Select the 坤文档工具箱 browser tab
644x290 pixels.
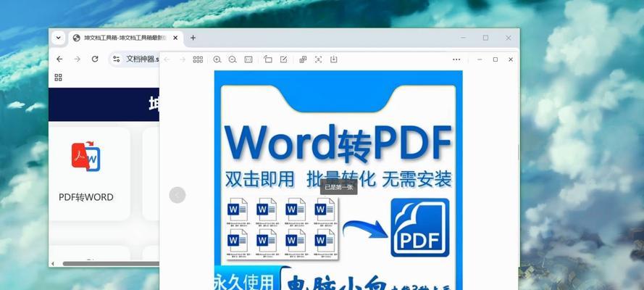[x=125, y=38]
